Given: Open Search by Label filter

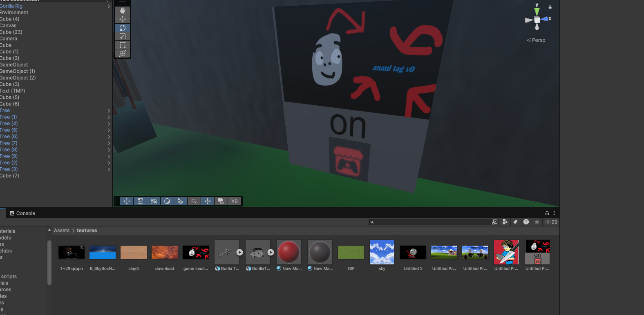Looking at the screenshot, I should tap(516, 222).
